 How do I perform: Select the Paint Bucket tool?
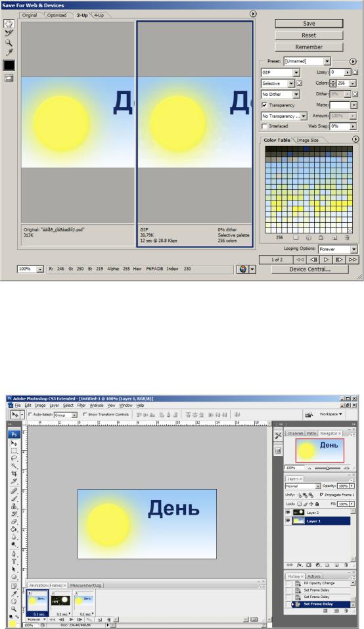pos(14,529)
